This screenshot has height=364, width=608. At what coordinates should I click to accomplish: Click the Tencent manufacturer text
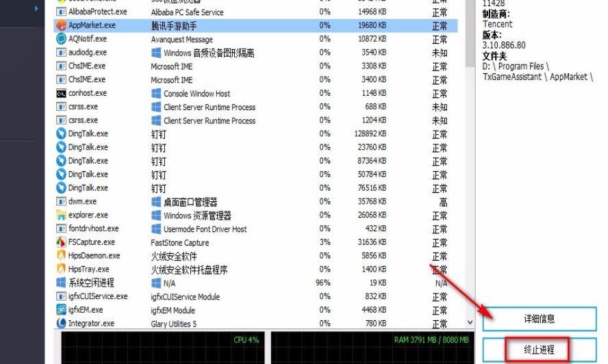(498, 24)
